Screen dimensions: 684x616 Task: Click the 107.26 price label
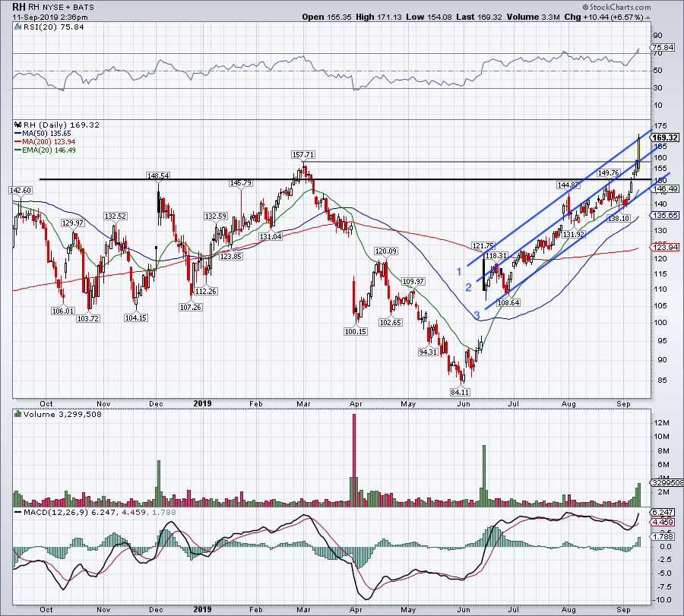pos(191,308)
